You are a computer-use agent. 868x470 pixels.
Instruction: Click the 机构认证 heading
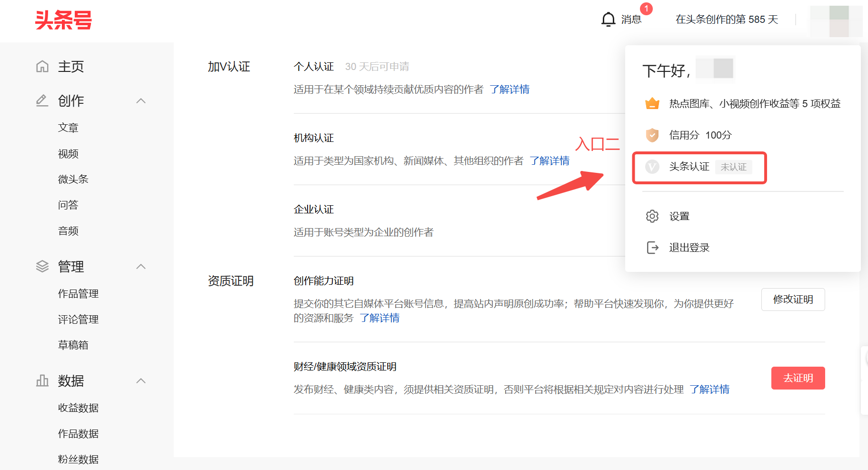point(314,138)
